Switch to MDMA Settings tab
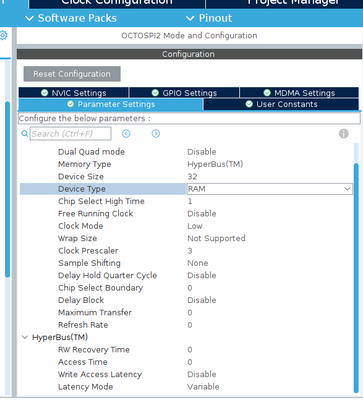Image resolution: width=363 pixels, height=400 pixels. pyautogui.click(x=299, y=93)
